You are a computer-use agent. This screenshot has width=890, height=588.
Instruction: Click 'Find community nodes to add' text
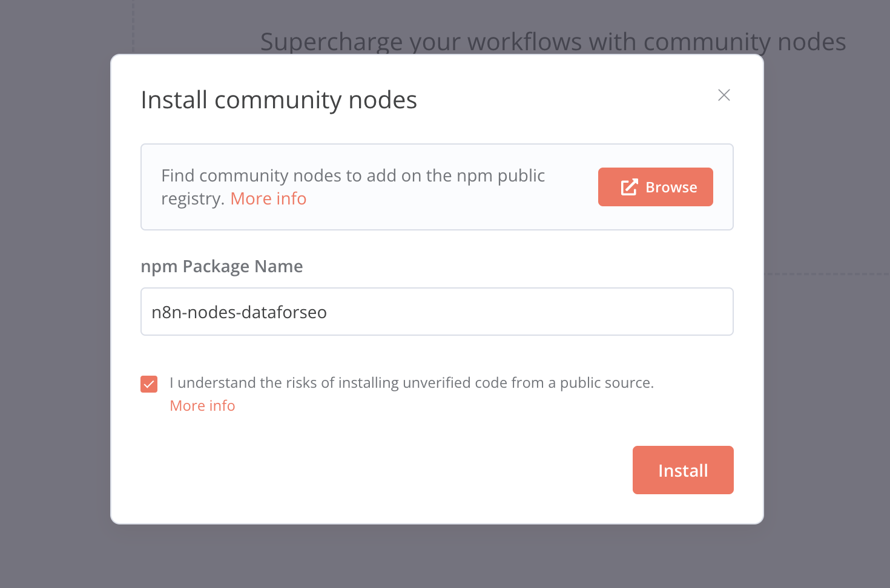(353, 187)
